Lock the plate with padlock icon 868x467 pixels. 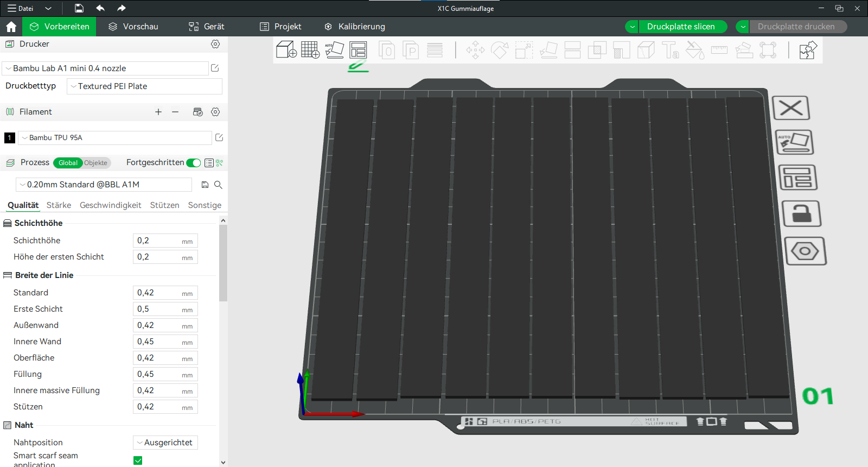[801, 214]
